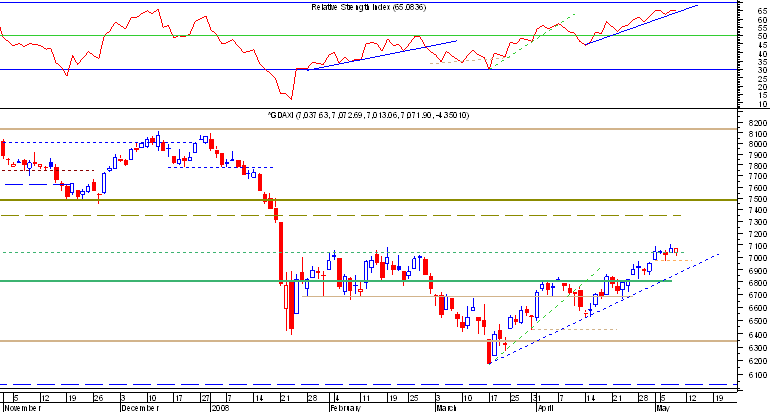Click the 7100 price axis label
The image size is (770, 412).
coord(758,246)
